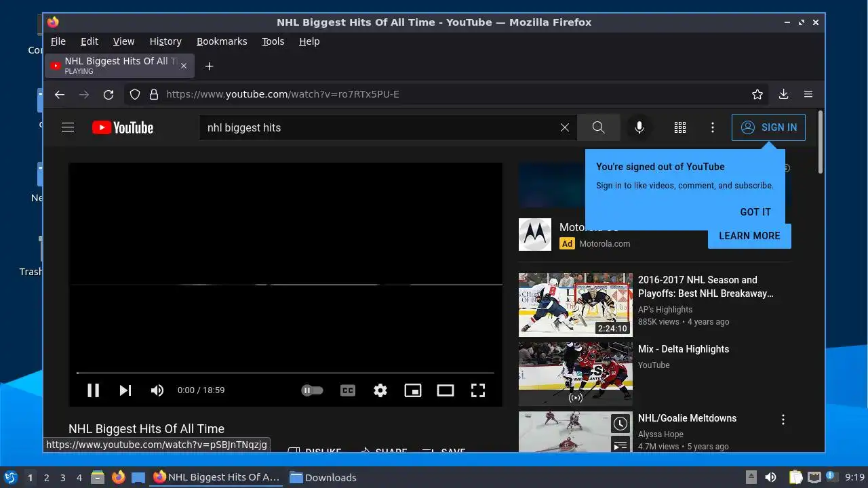Click the SIGN IN button
868x488 pixels.
[x=768, y=127]
